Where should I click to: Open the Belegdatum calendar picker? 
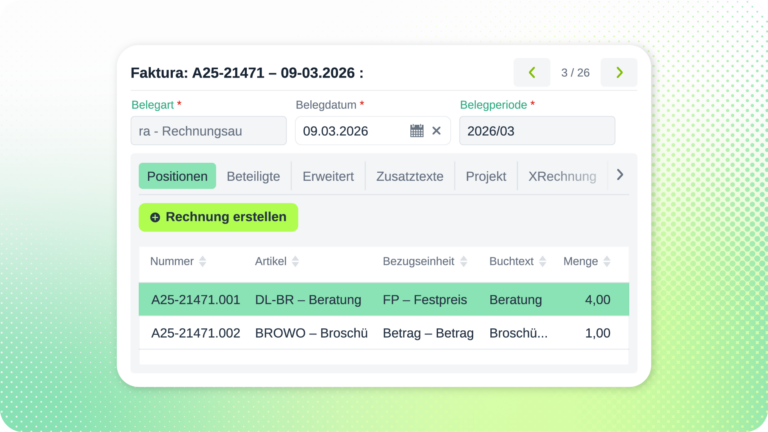(417, 131)
